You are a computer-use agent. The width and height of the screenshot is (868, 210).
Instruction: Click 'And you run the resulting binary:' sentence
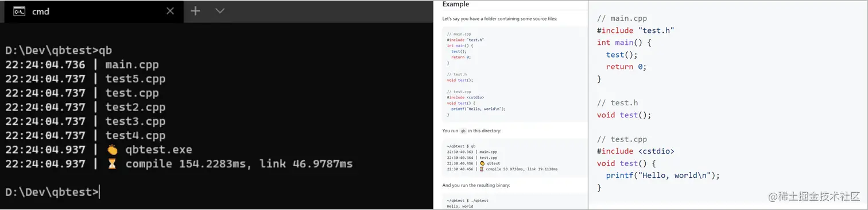click(476, 185)
